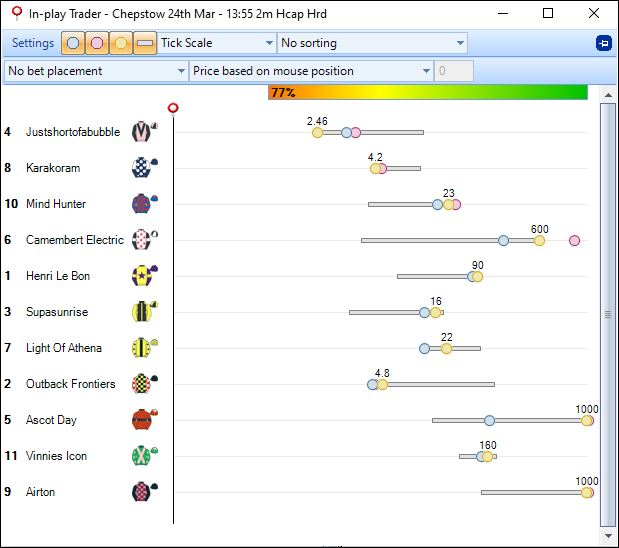Click the Airton jockey silks icon
Viewport: 619px width, 548px height.
[145, 492]
